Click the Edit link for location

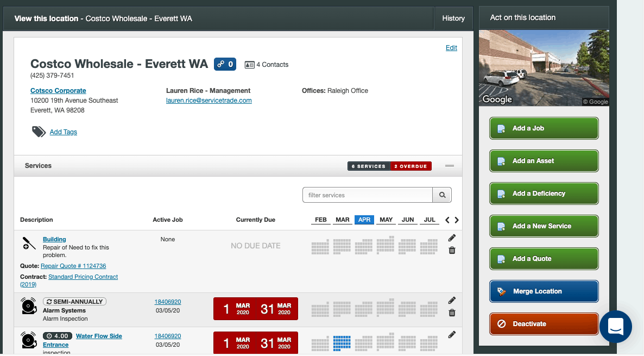tap(451, 48)
